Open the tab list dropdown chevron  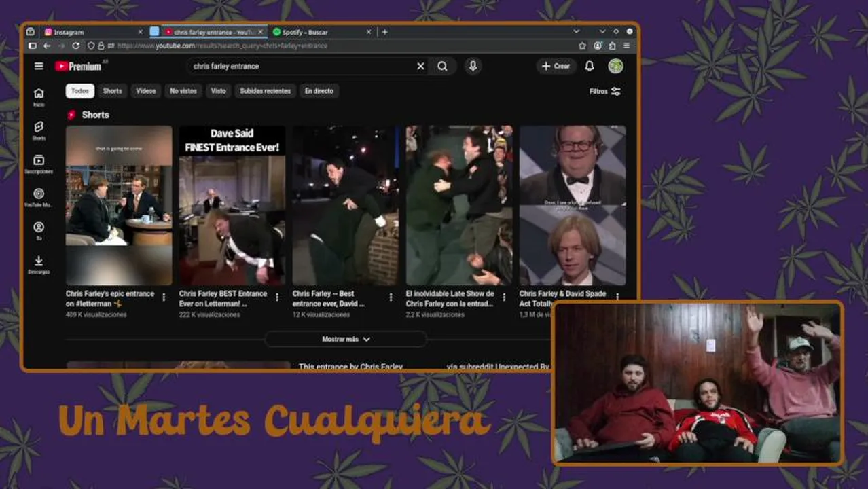click(576, 31)
